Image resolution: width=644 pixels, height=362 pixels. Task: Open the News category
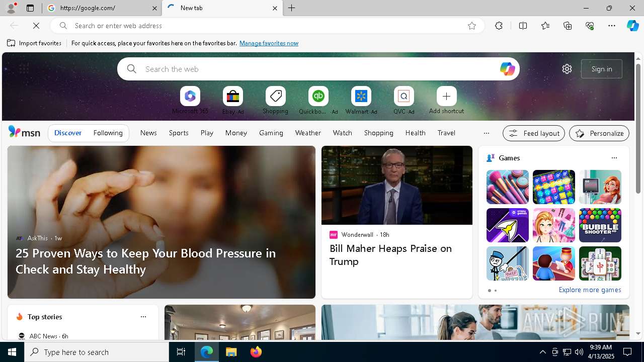[148, 133]
